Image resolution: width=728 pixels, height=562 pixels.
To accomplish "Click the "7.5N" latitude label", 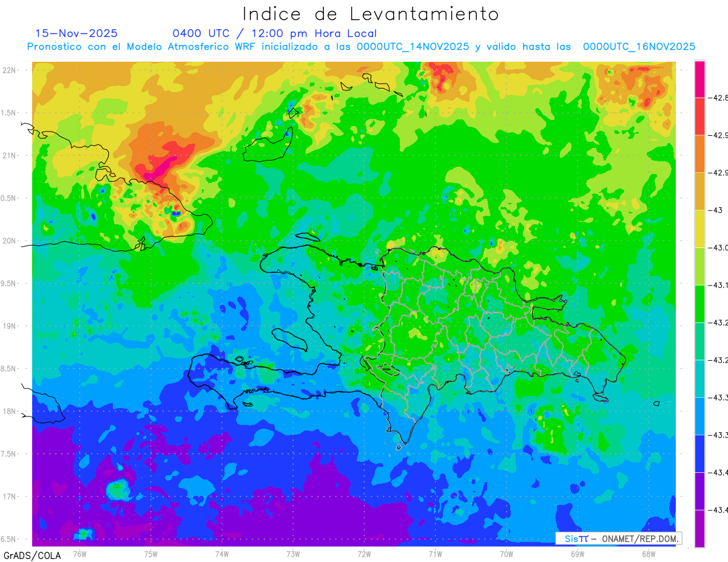I will [8, 454].
